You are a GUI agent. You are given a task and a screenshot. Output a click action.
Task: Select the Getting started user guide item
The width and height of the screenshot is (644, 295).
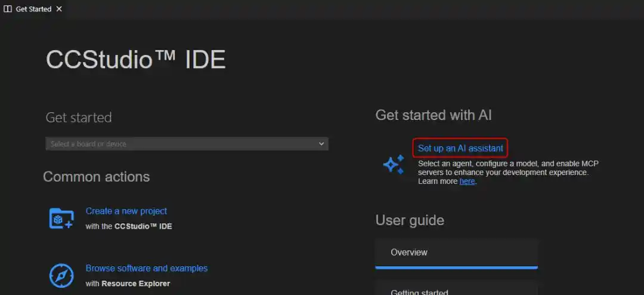(x=456, y=288)
